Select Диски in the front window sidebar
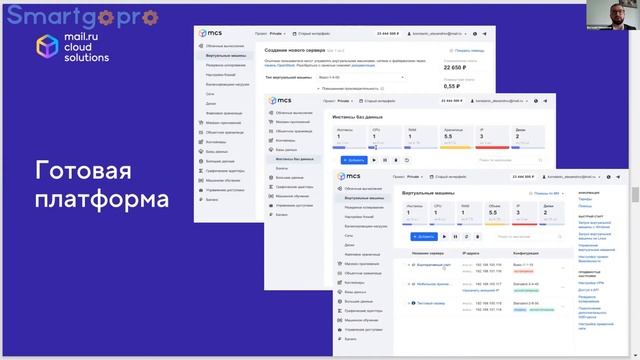The image size is (640, 360). (x=349, y=245)
